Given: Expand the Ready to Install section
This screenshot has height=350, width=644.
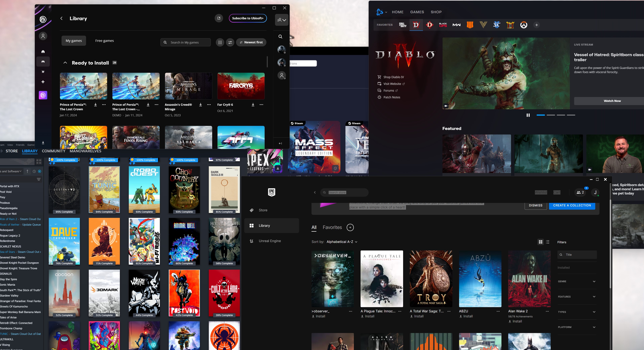Looking at the screenshot, I should tap(65, 63).
